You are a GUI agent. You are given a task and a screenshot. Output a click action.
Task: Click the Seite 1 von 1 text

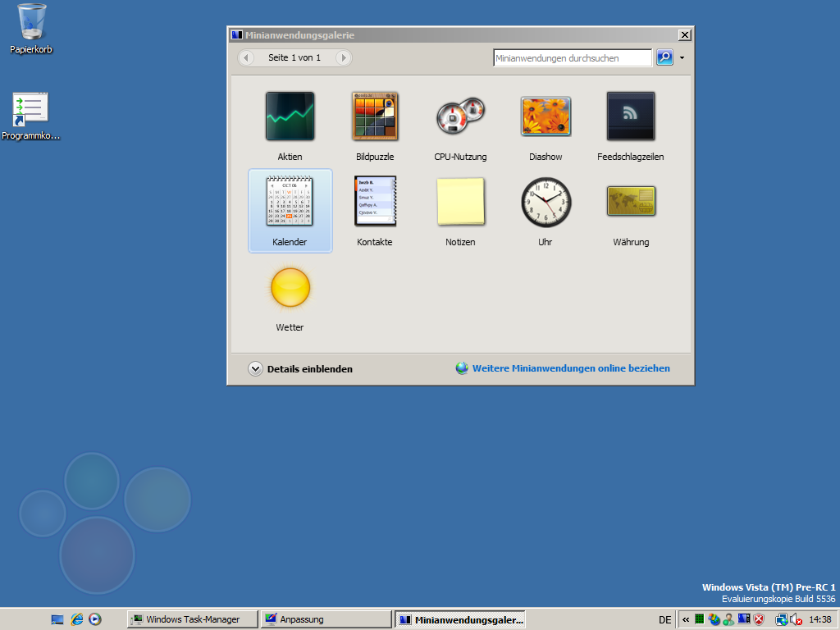pos(294,57)
